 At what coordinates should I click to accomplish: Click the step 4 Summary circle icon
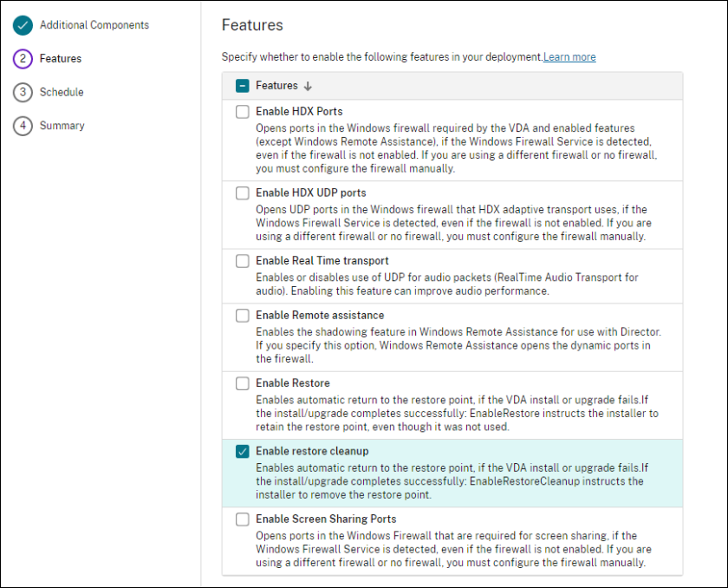click(x=23, y=126)
